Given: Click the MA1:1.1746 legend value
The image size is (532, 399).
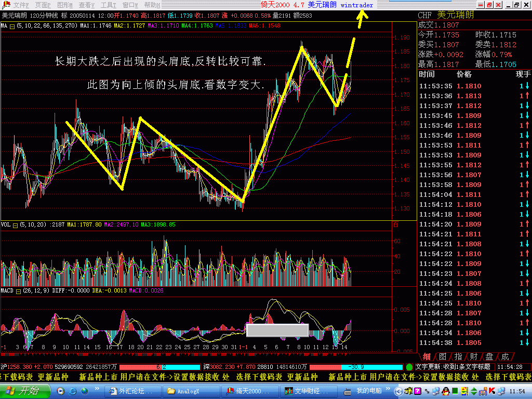Looking at the screenshot, I should click(x=96, y=25).
